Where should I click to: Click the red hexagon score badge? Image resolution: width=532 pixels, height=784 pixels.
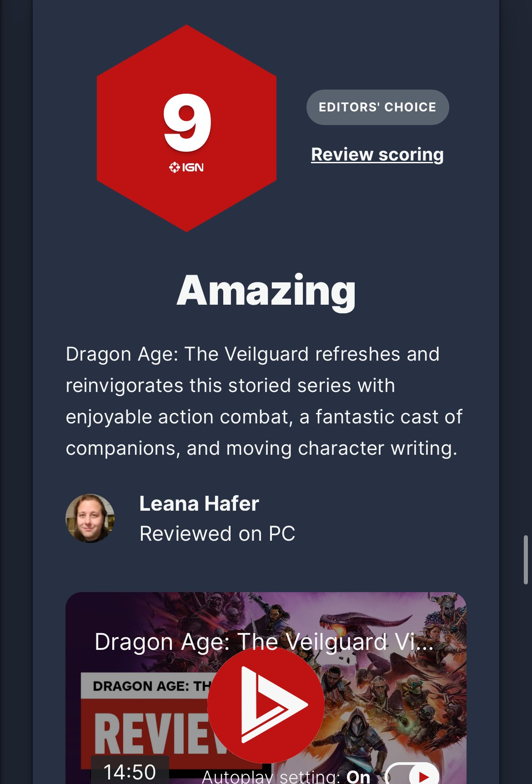(186, 128)
